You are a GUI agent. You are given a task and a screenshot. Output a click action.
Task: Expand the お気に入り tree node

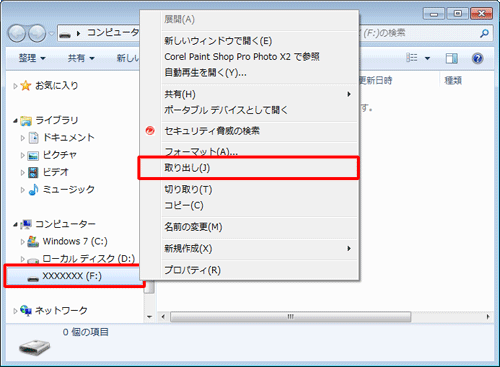click(x=15, y=86)
